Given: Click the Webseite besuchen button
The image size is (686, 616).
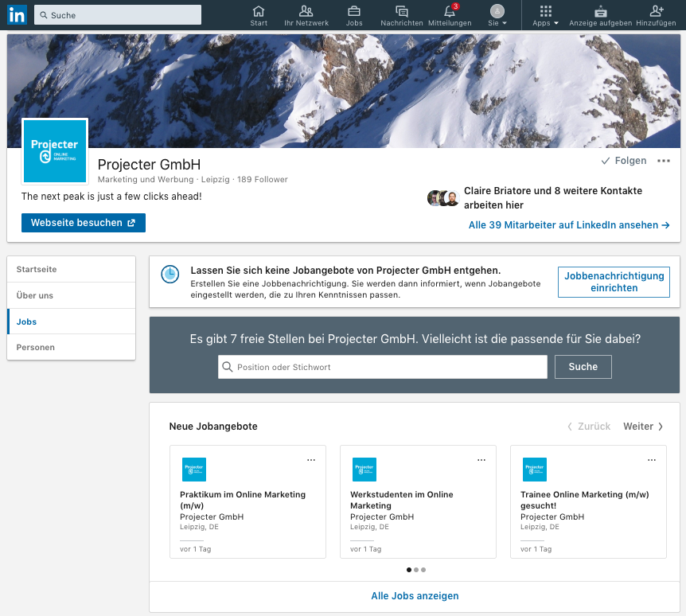Looking at the screenshot, I should [x=83, y=223].
